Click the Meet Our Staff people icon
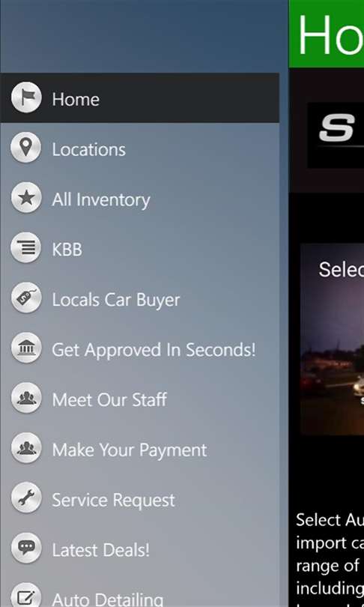The height and width of the screenshot is (607, 364). coord(26,398)
